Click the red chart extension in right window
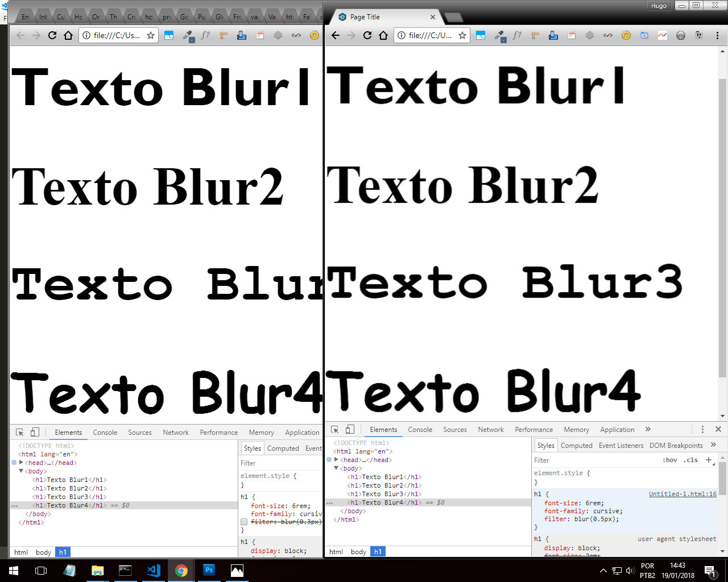This screenshot has width=728, height=582. (663, 35)
